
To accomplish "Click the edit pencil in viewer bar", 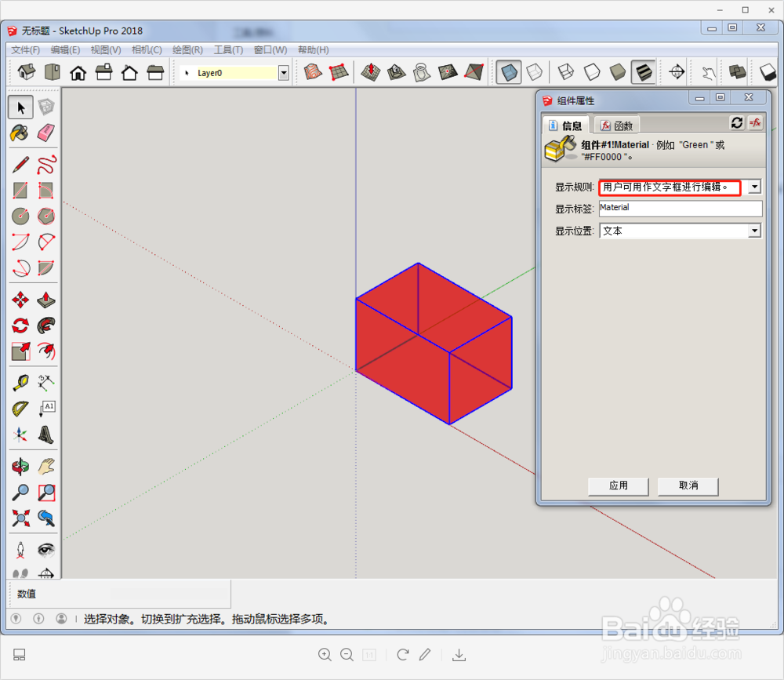I will coord(425,654).
